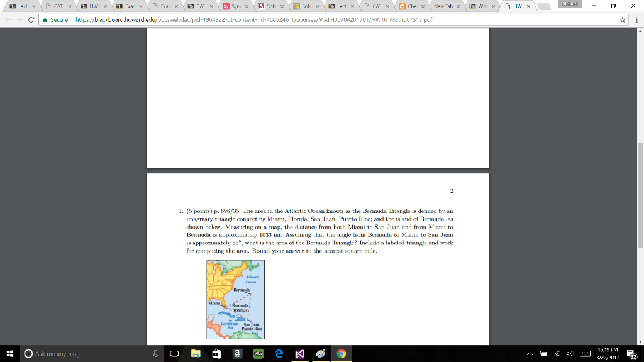Reload the page with the refresh button

[x=31, y=19]
